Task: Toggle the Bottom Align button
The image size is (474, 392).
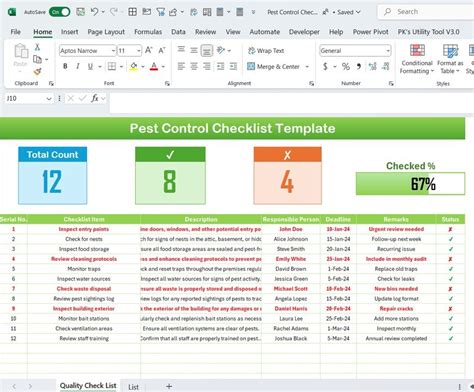Action: 207,50
